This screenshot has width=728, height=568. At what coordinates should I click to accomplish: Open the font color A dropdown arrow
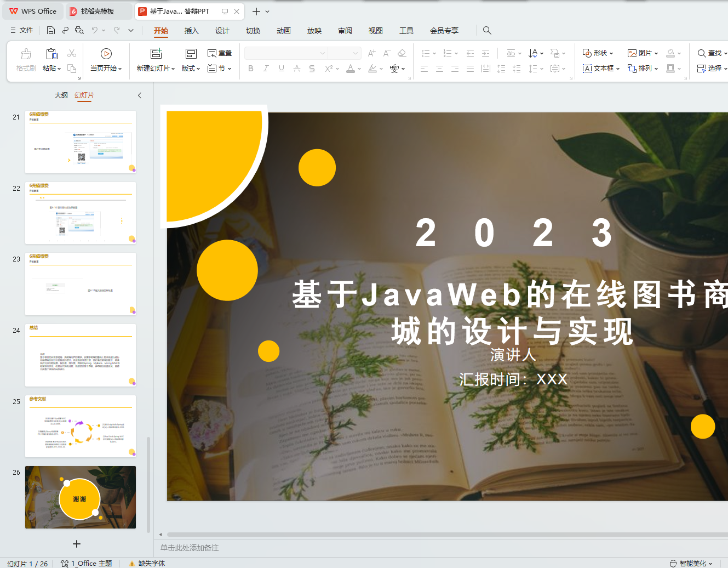[x=359, y=69]
